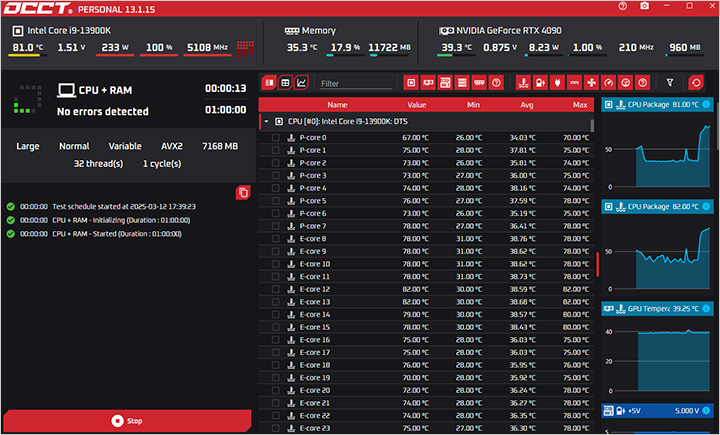Sort by the Value column header

[416, 105]
